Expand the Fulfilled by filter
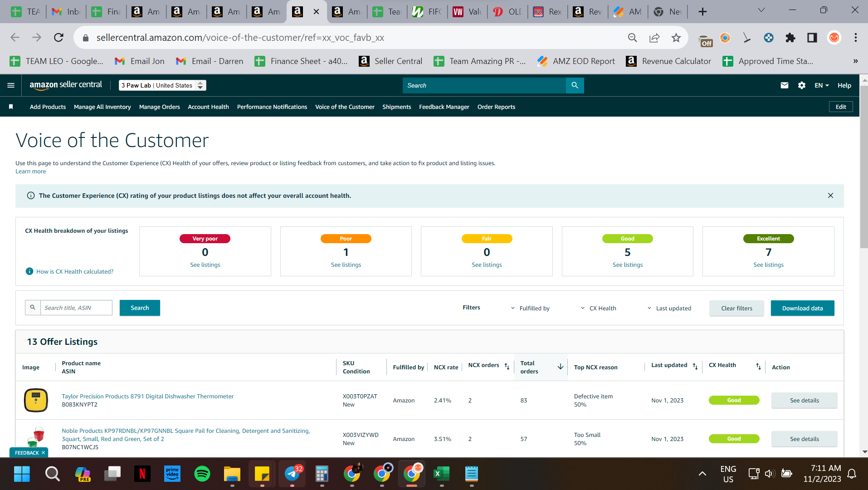 (x=530, y=308)
